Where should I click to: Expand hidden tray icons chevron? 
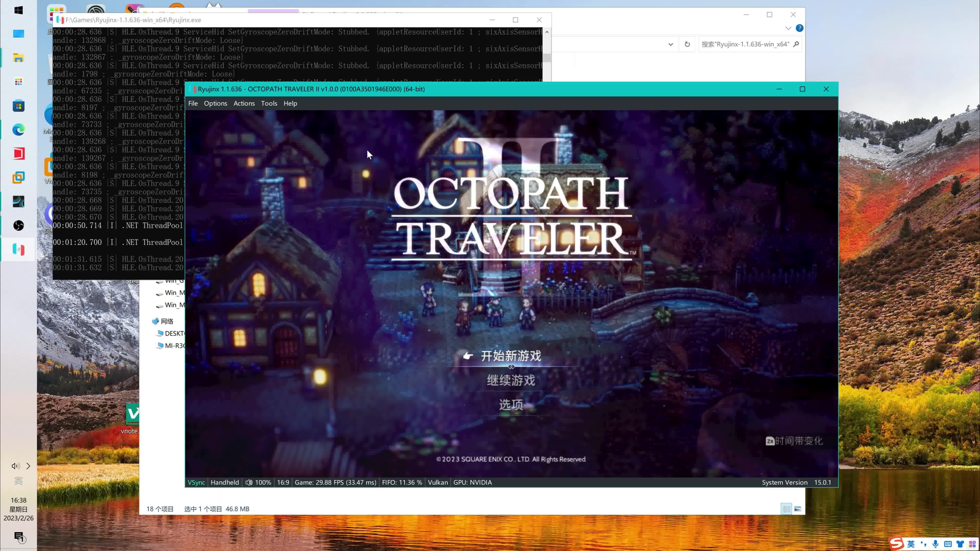coord(28,466)
